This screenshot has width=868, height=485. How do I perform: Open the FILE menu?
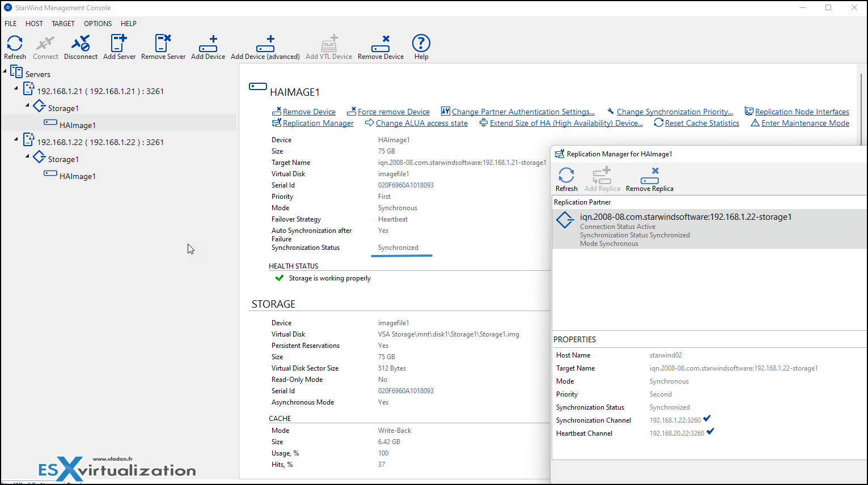[x=11, y=24]
